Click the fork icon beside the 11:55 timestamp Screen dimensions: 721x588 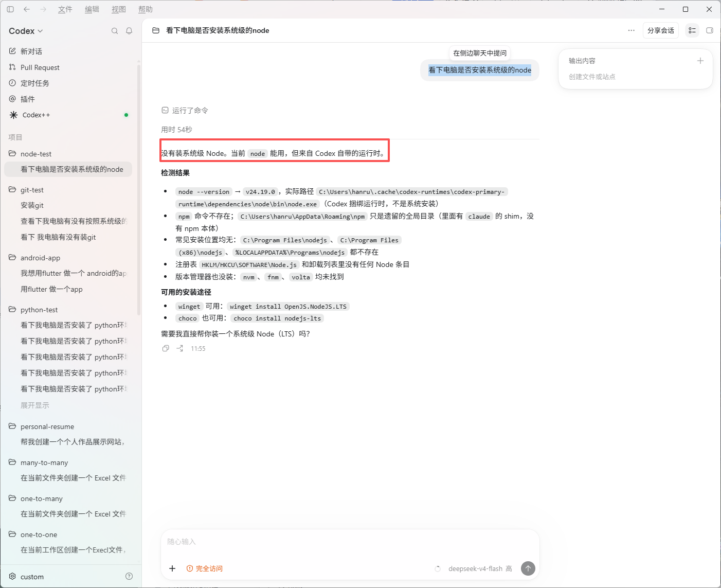[179, 348]
